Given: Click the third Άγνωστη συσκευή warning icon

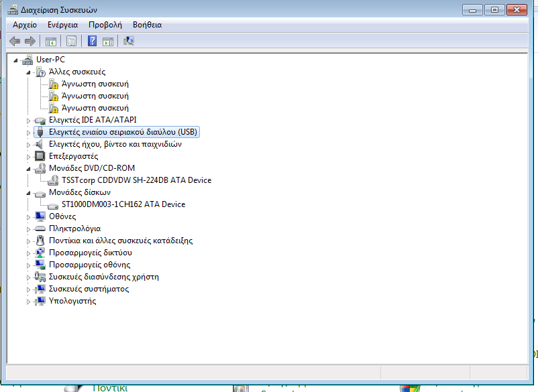Looking at the screenshot, I should (x=53, y=108).
